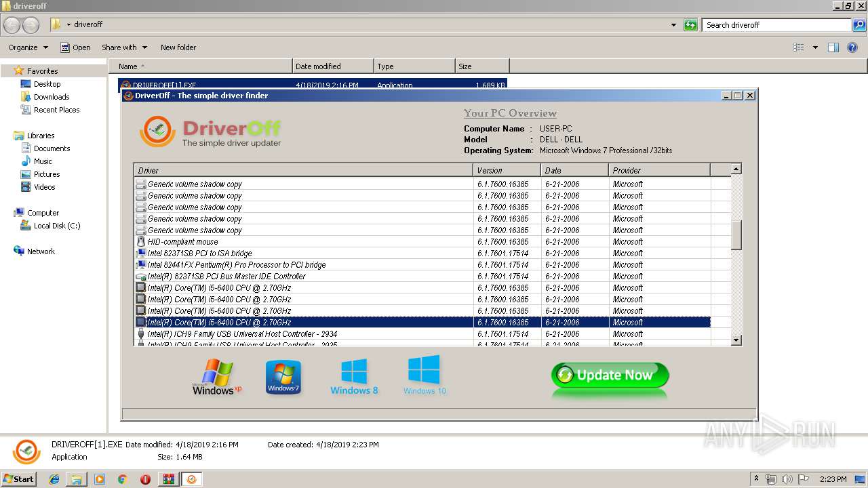The image size is (868, 488).
Task: Open Documents library in navigation pane
Action: click(x=52, y=148)
